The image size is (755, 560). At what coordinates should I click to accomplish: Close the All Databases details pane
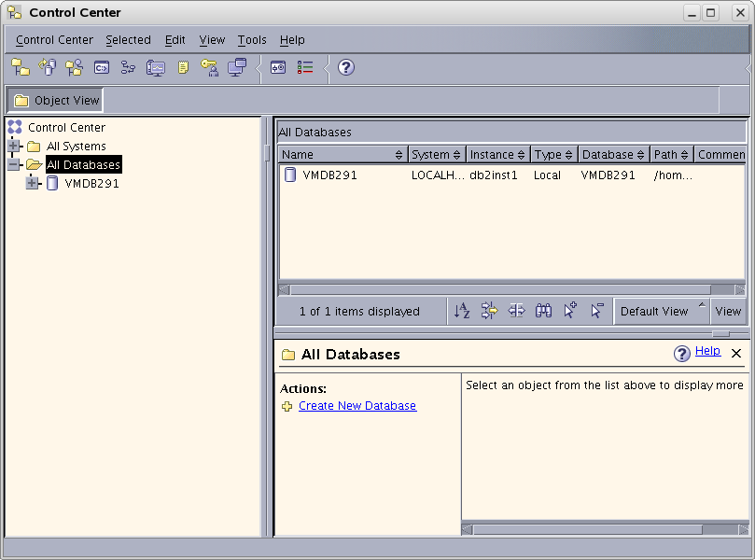736,354
